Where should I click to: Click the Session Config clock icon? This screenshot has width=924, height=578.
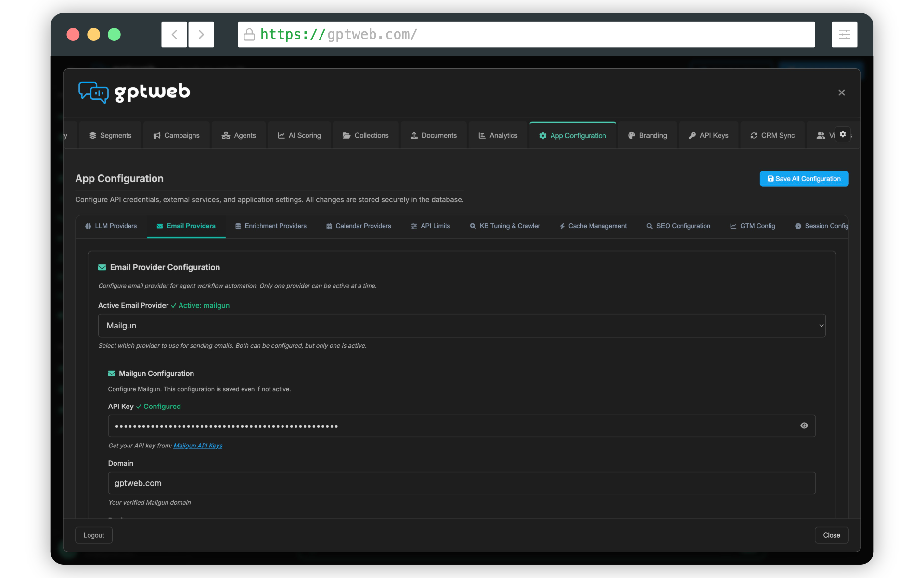[798, 226]
